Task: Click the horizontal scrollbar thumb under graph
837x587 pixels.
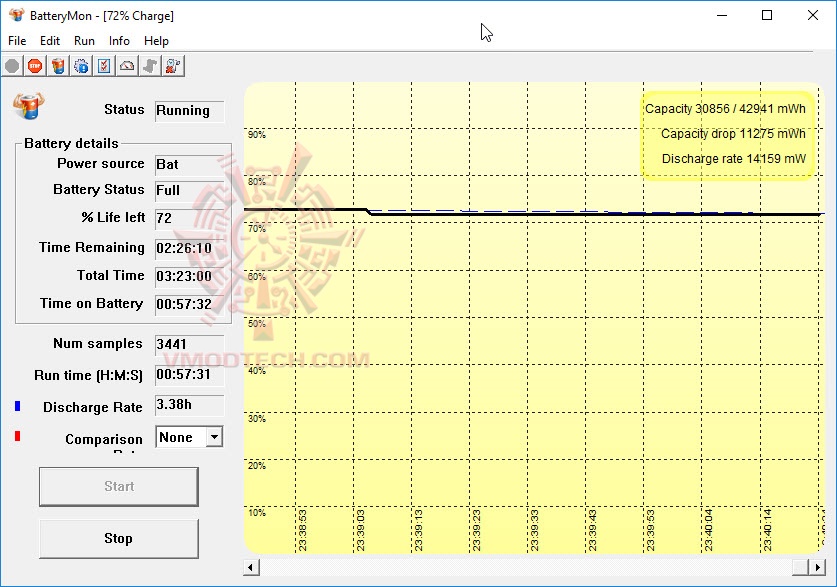Action: click(x=800, y=567)
